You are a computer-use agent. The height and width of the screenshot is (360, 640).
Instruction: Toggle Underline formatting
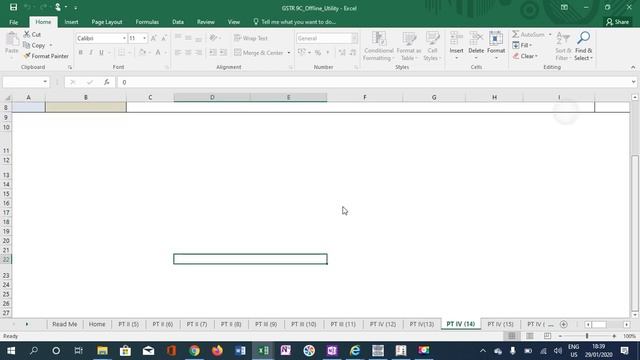pyautogui.click(x=101, y=53)
